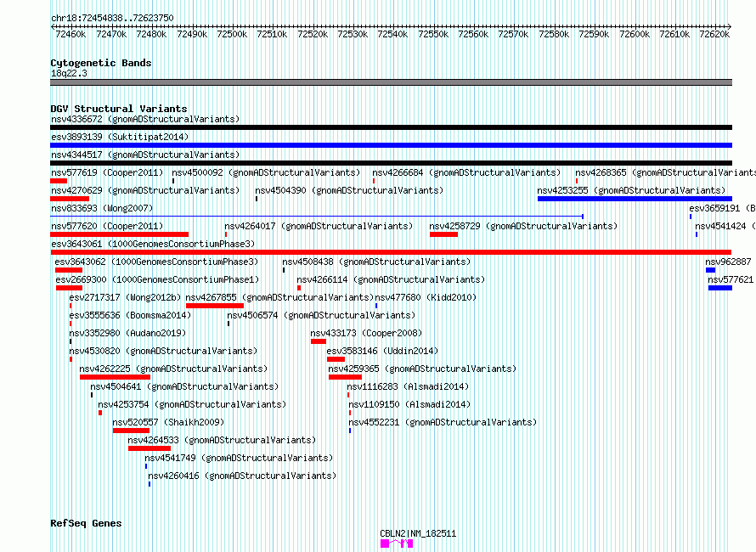
Task: Select blue bar under nsv577621
Action: click(x=720, y=288)
